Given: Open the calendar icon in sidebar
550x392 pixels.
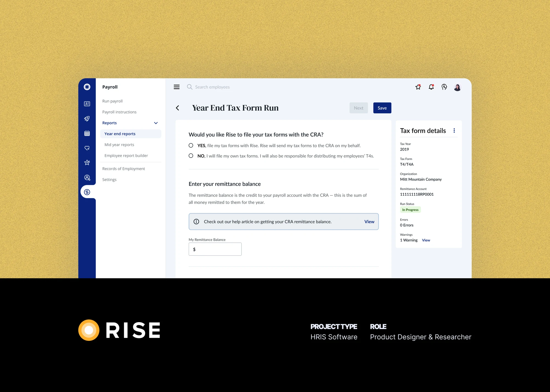Looking at the screenshot, I should point(87,133).
